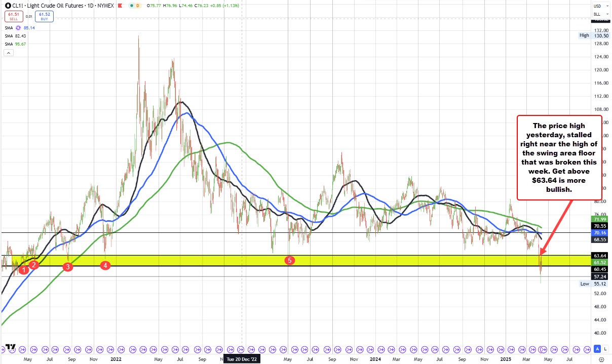Click the red flag bookmark icon
This screenshot has height=364, width=612.
tap(120, 6)
